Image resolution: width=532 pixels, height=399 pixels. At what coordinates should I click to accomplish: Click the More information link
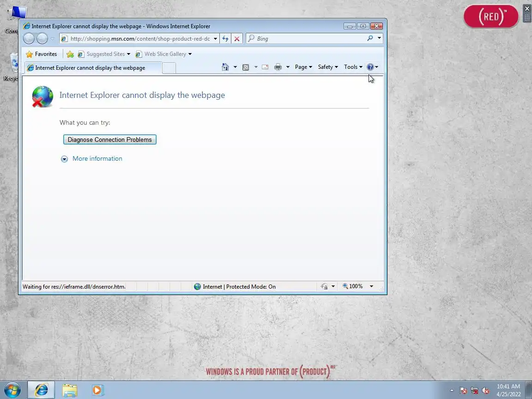point(97,158)
